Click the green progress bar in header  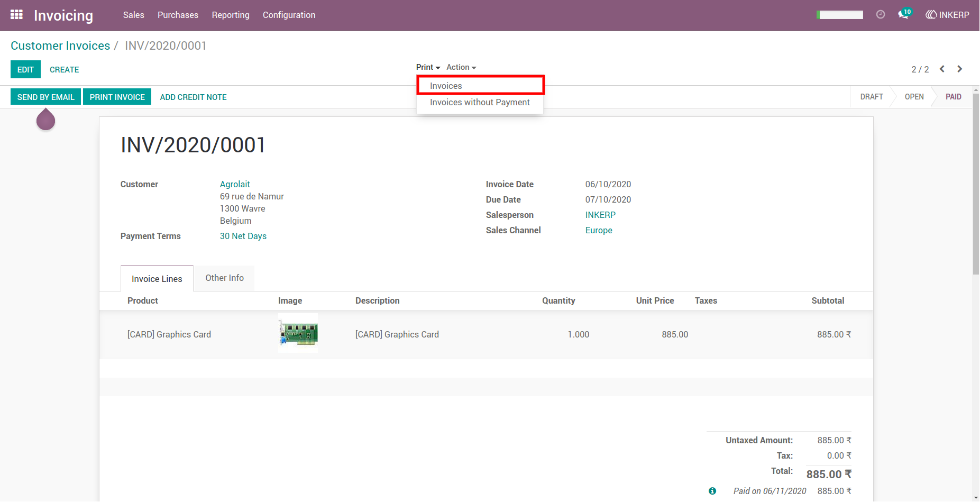pyautogui.click(x=840, y=15)
